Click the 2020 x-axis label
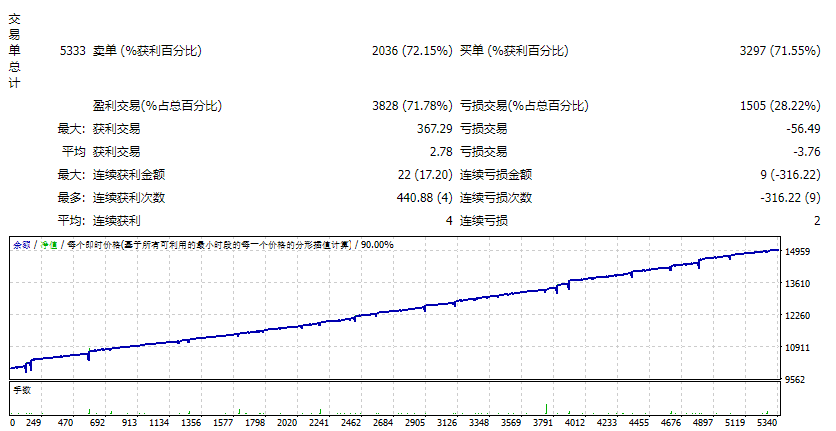 click(x=286, y=422)
